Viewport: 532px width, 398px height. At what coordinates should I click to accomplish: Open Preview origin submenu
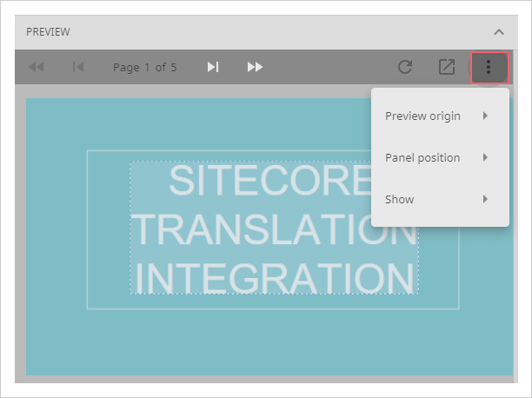[440, 116]
